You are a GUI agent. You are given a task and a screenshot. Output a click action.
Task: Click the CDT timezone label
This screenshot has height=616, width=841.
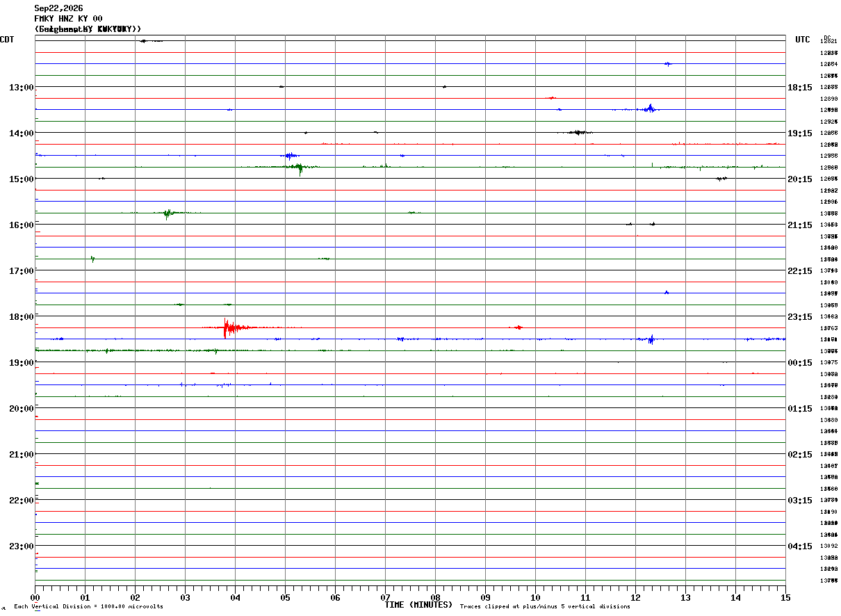coord(7,40)
